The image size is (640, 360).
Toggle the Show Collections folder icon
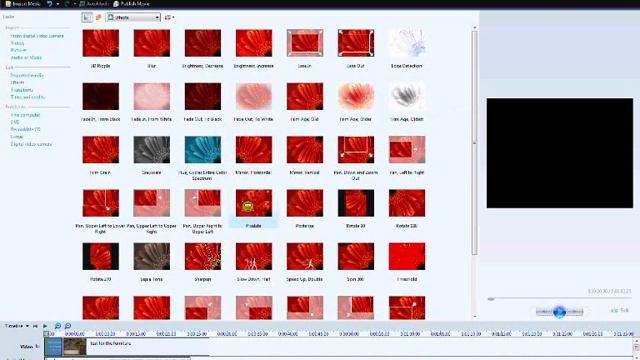click(98, 17)
